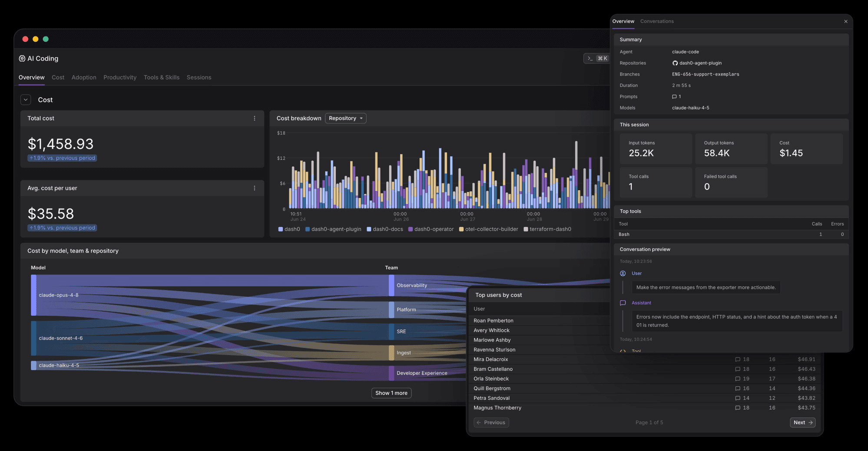Click the chat icon in Bram Castellano row
Screen dimensions: 868x451
pyautogui.click(x=737, y=369)
